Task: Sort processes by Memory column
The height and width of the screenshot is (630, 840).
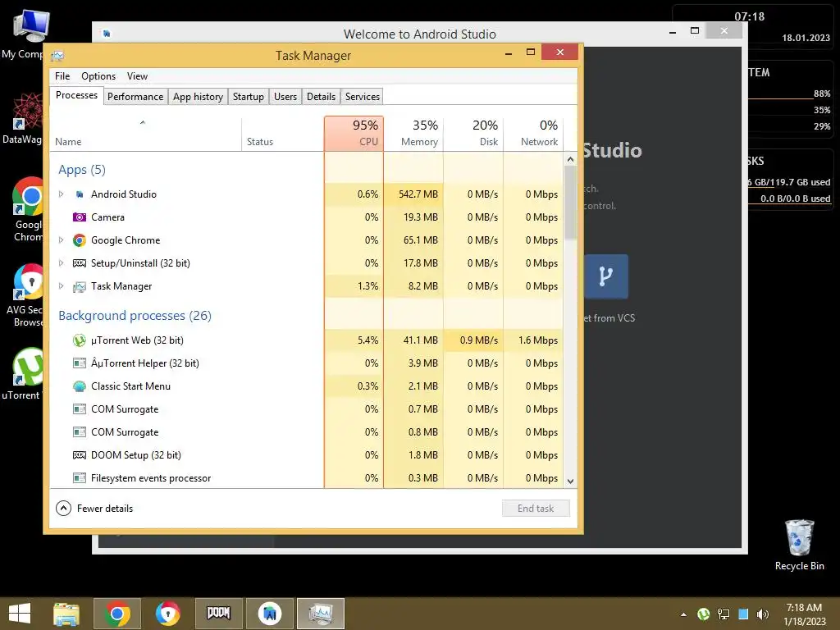Action: (x=413, y=134)
